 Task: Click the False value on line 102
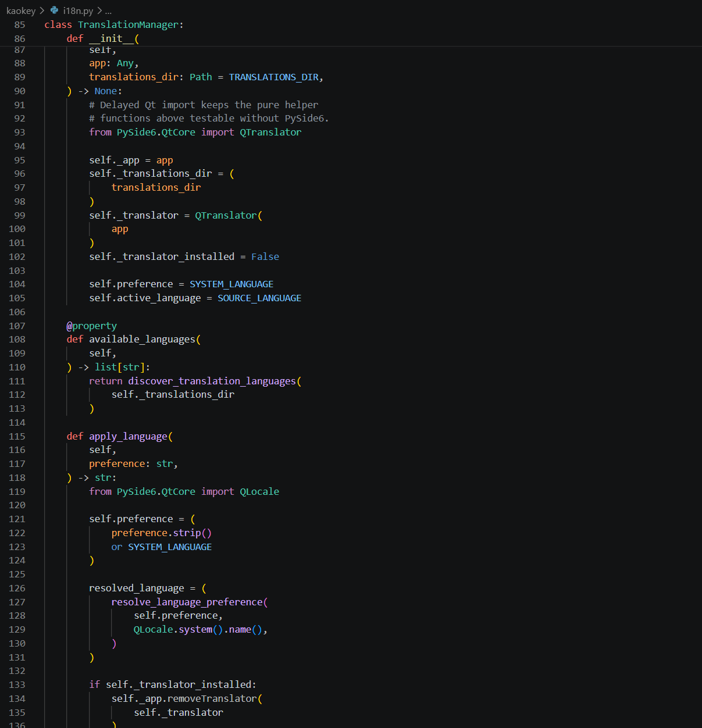pyautogui.click(x=265, y=256)
